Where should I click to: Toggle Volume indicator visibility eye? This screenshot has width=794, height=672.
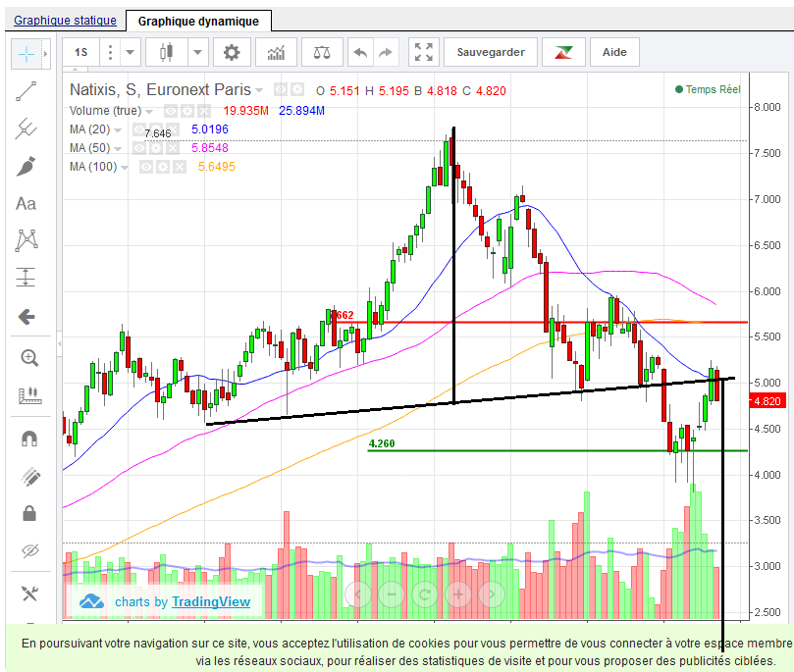point(171,111)
